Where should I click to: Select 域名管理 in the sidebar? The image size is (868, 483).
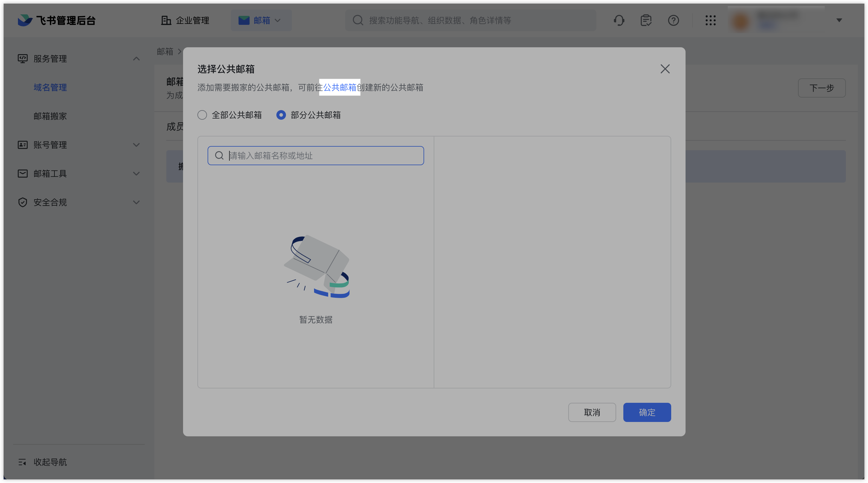point(50,87)
